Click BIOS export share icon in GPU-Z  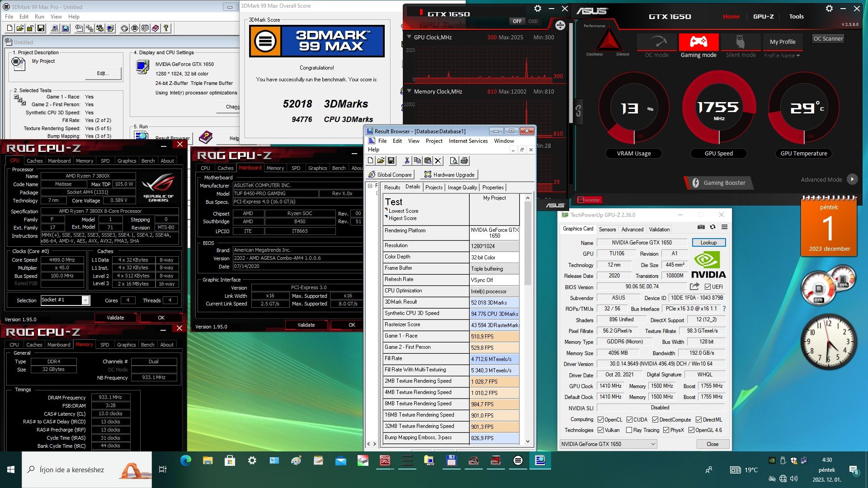pyautogui.click(x=694, y=286)
